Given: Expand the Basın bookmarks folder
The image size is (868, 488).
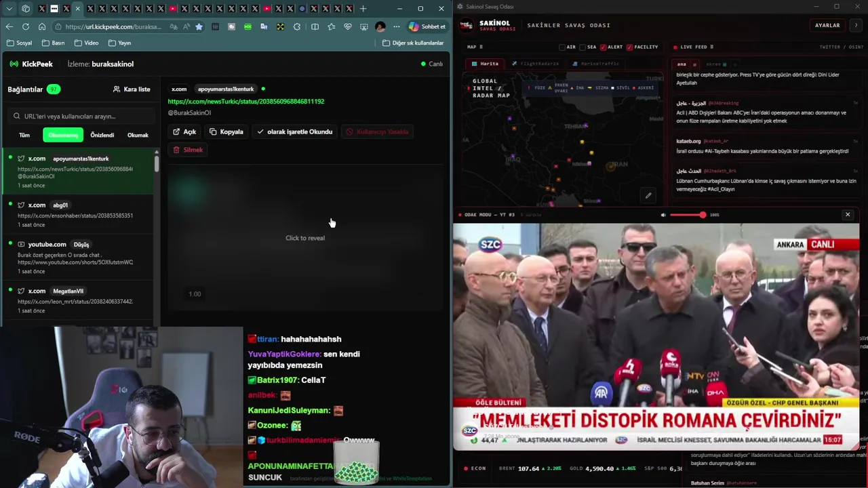Looking at the screenshot, I should coord(54,43).
